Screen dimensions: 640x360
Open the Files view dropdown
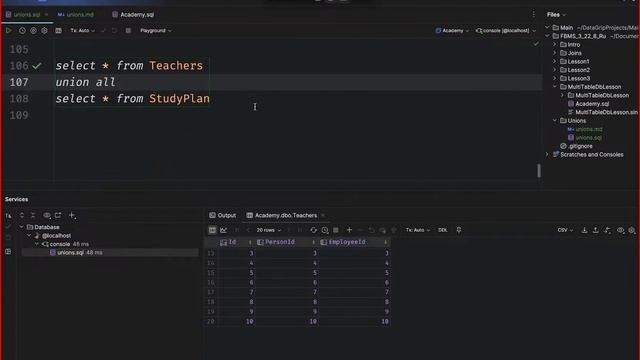pos(556,15)
